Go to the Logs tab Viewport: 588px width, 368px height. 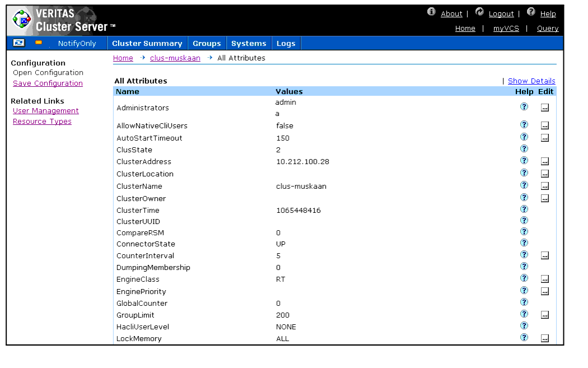[286, 44]
